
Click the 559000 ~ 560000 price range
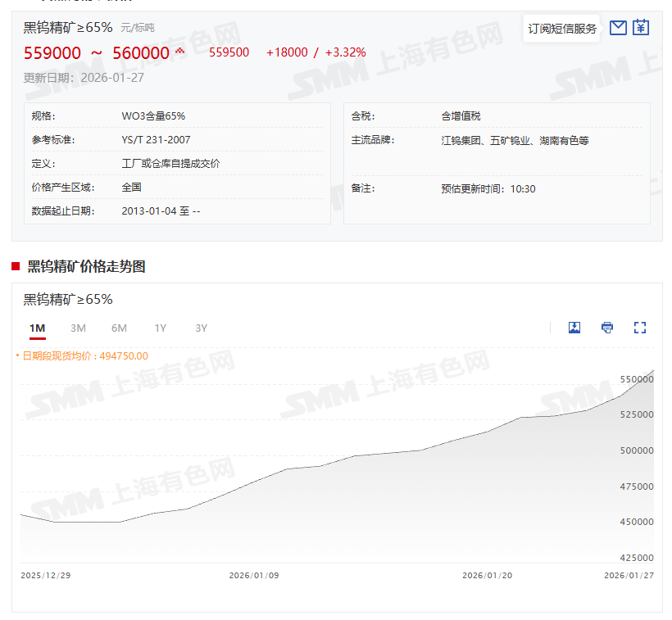pyautogui.click(x=97, y=53)
